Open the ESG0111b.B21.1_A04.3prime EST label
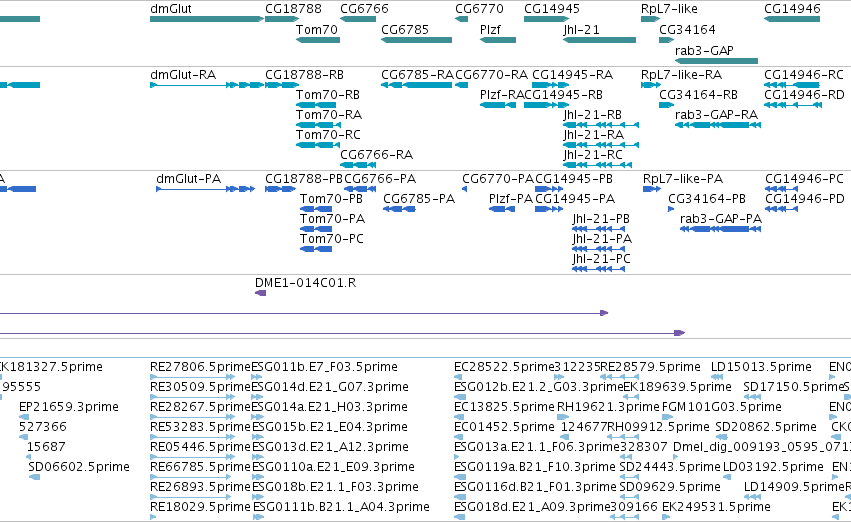 coord(341,507)
